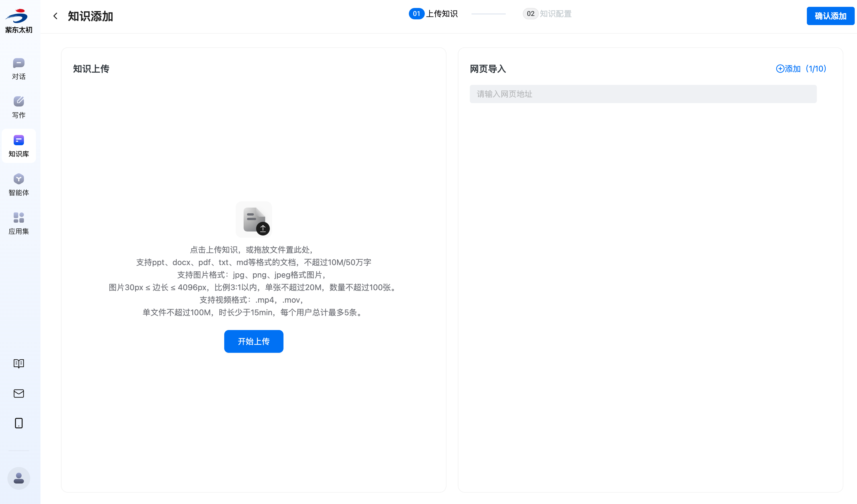Click the 请输入网页地址 input field
The height and width of the screenshot is (504, 857).
coord(643,94)
